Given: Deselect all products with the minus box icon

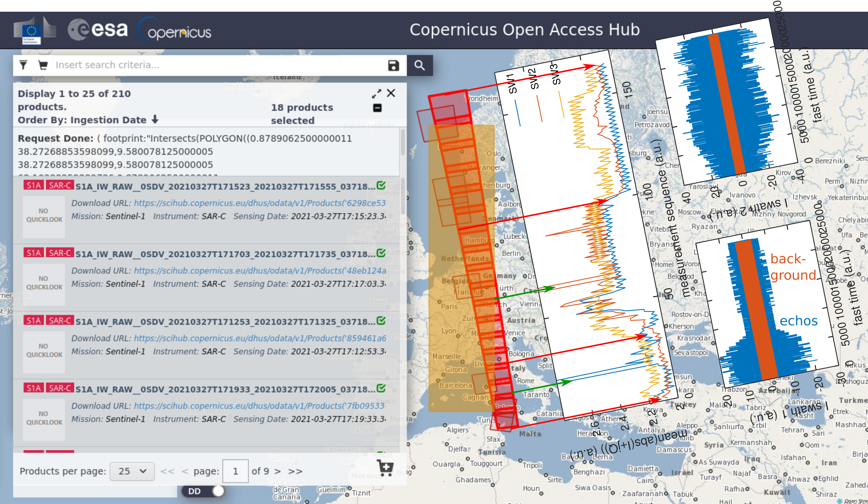Looking at the screenshot, I should click(x=377, y=108).
